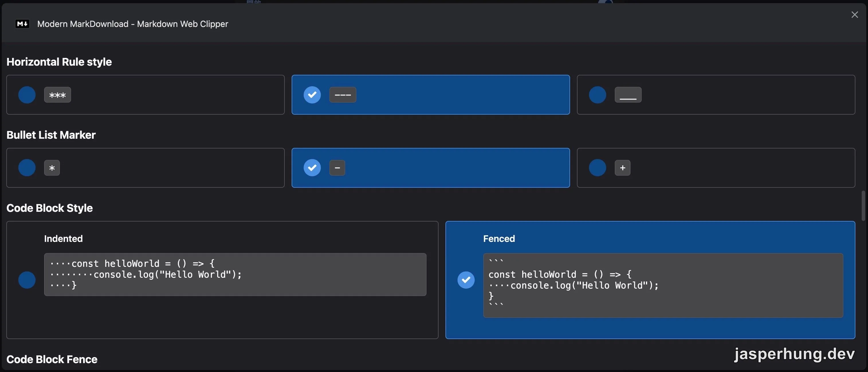Select the *** horizontal rule radio button
This screenshot has height=372, width=868.
pyautogui.click(x=27, y=95)
